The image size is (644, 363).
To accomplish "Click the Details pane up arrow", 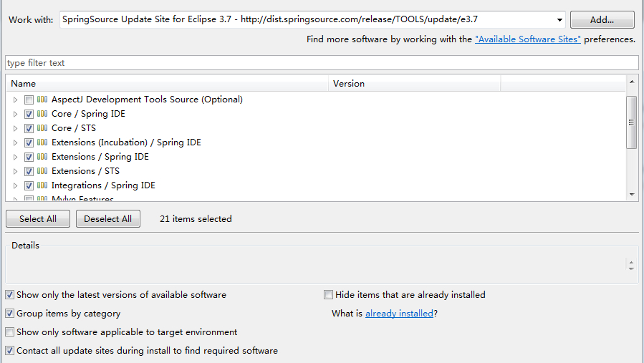I will point(631,262).
